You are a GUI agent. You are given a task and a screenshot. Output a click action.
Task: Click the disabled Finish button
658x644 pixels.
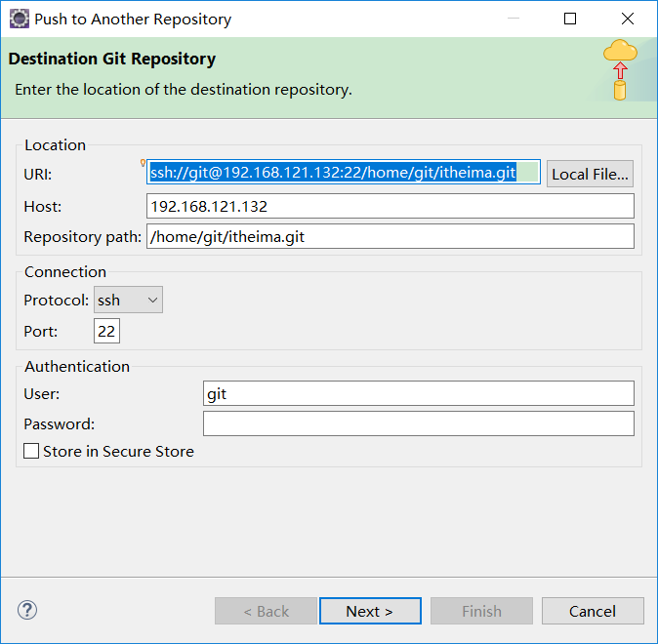pos(481,611)
